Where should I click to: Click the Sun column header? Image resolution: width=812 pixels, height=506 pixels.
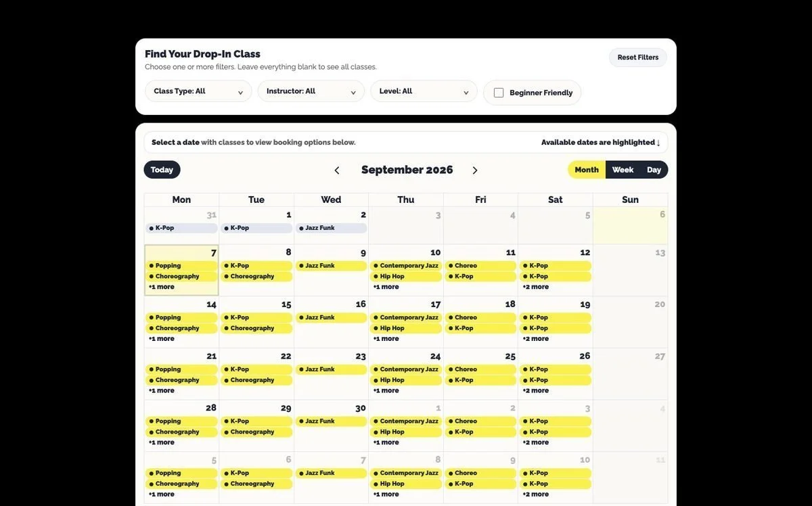pyautogui.click(x=630, y=200)
